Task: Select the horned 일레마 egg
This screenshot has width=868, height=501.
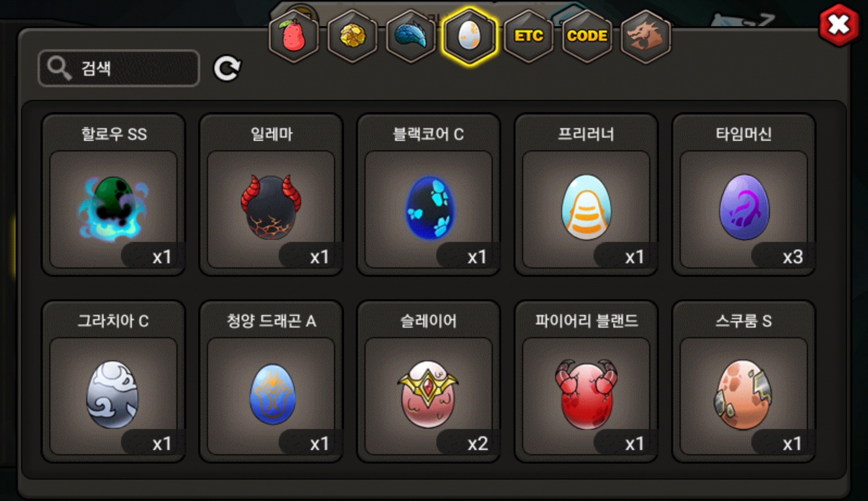Action: point(271,195)
